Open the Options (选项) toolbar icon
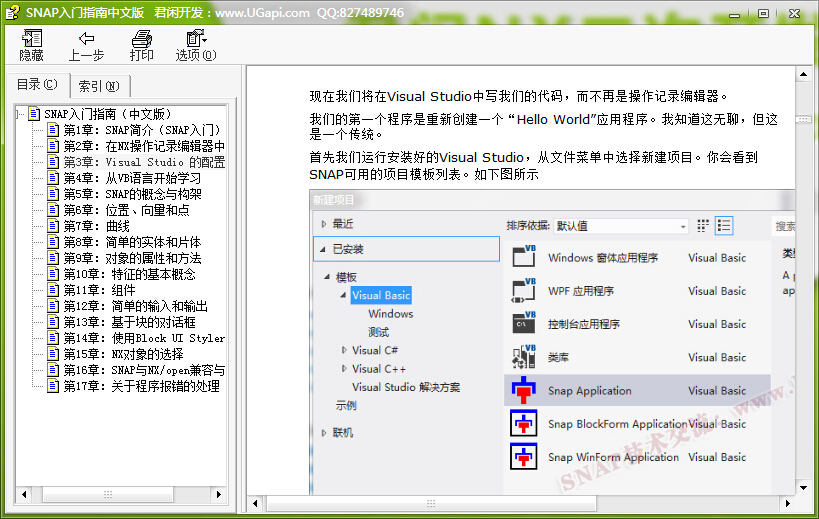The image size is (819, 519). pos(195,38)
